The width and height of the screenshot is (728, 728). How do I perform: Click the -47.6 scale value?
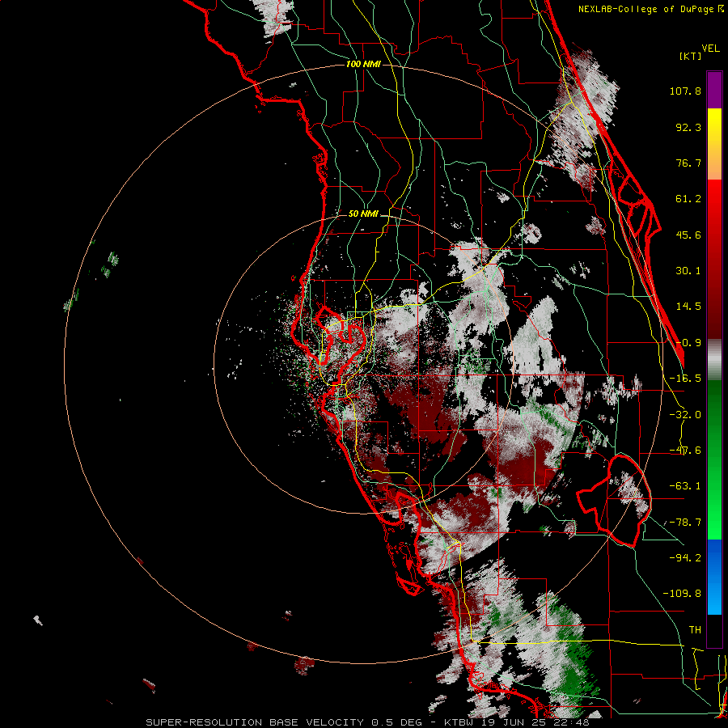(x=685, y=451)
